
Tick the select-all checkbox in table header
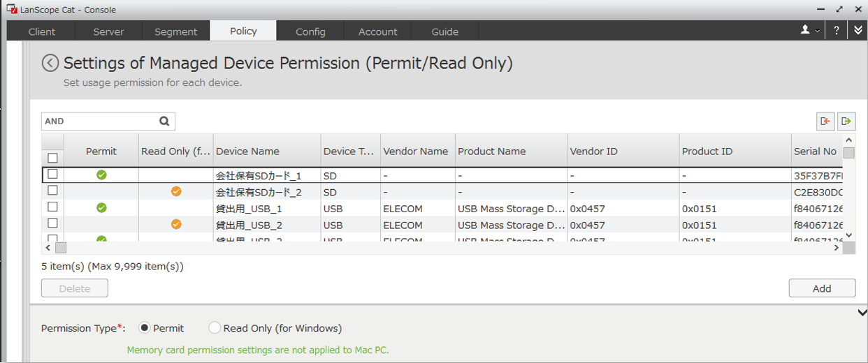pyautogui.click(x=52, y=158)
